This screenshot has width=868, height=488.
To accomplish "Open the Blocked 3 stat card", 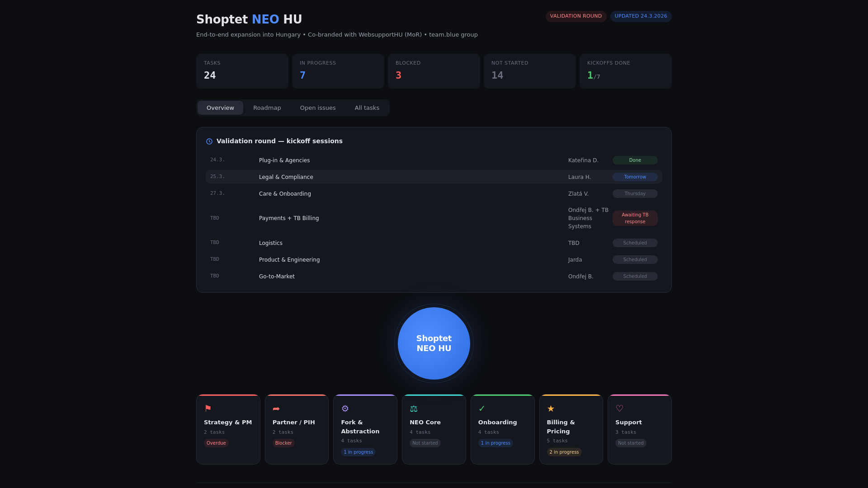I will pos(434,71).
